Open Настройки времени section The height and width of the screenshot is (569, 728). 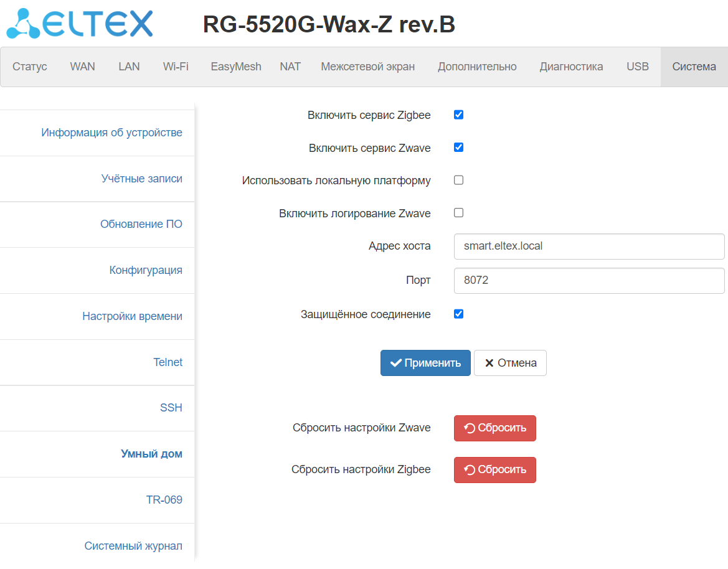[132, 316]
